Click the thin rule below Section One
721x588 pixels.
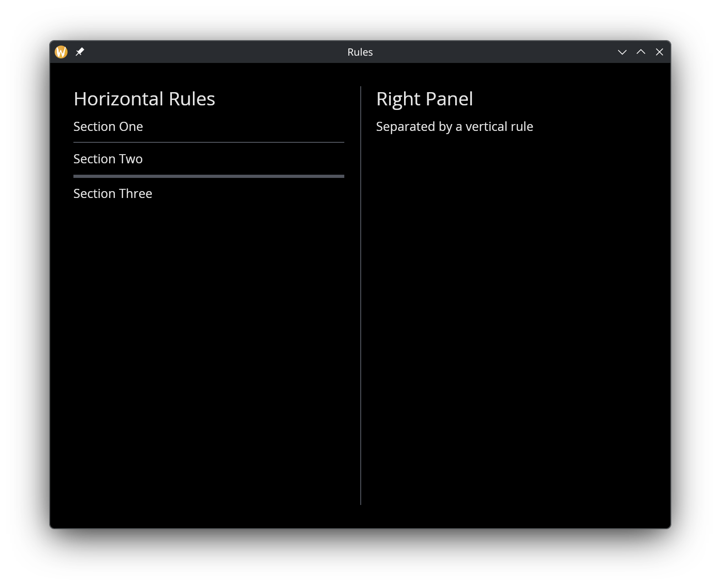click(x=209, y=142)
